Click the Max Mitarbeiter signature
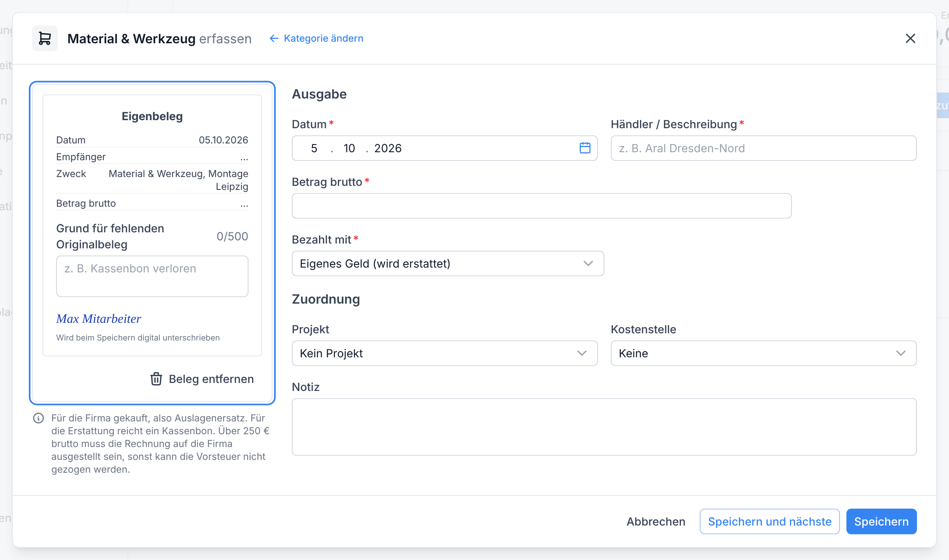Screen dimensions: 949x560 coord(99,319)
